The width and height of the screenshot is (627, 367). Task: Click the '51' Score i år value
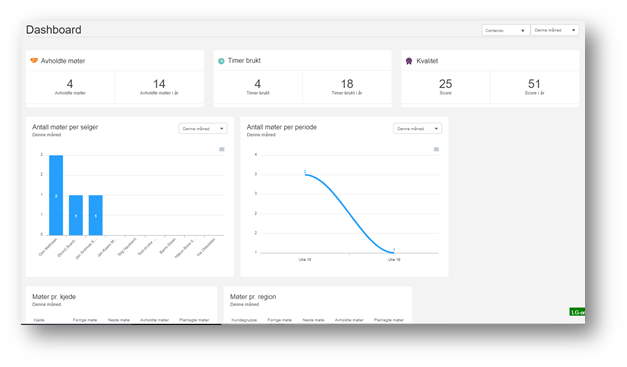[x=534, y=84]
